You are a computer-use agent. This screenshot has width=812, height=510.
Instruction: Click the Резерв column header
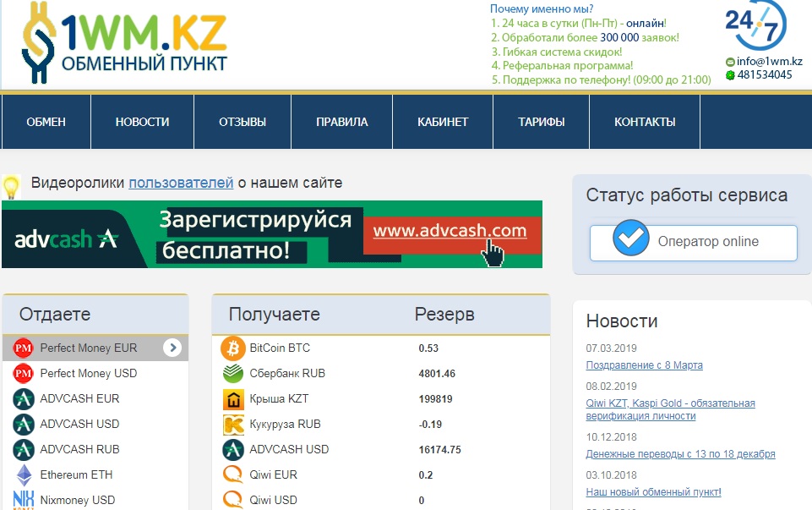click(444, 314)
